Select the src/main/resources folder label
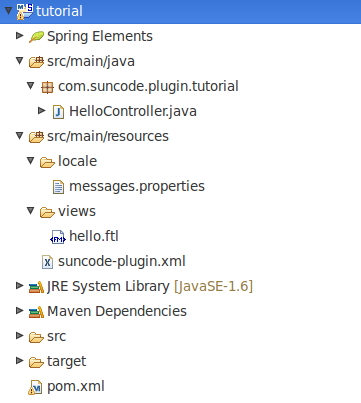Viewport: 361px width, 403px height. [x=108, y=136]
